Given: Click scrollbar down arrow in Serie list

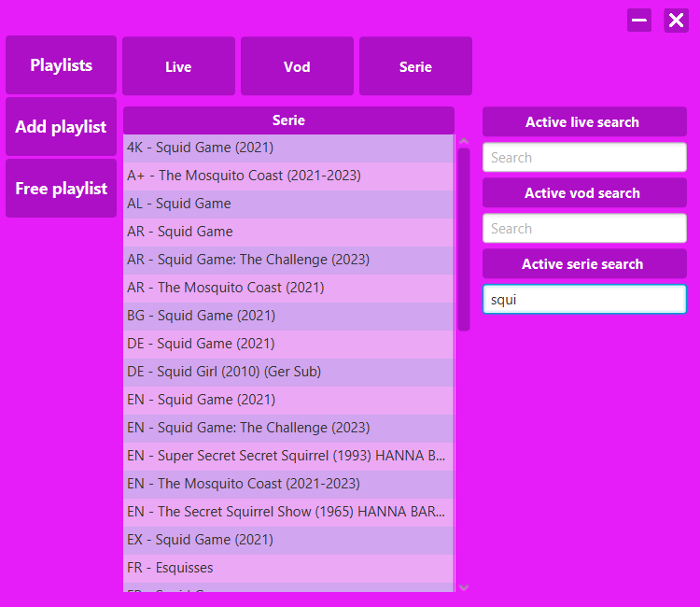Looking at the screenshot, I should 464,587.
